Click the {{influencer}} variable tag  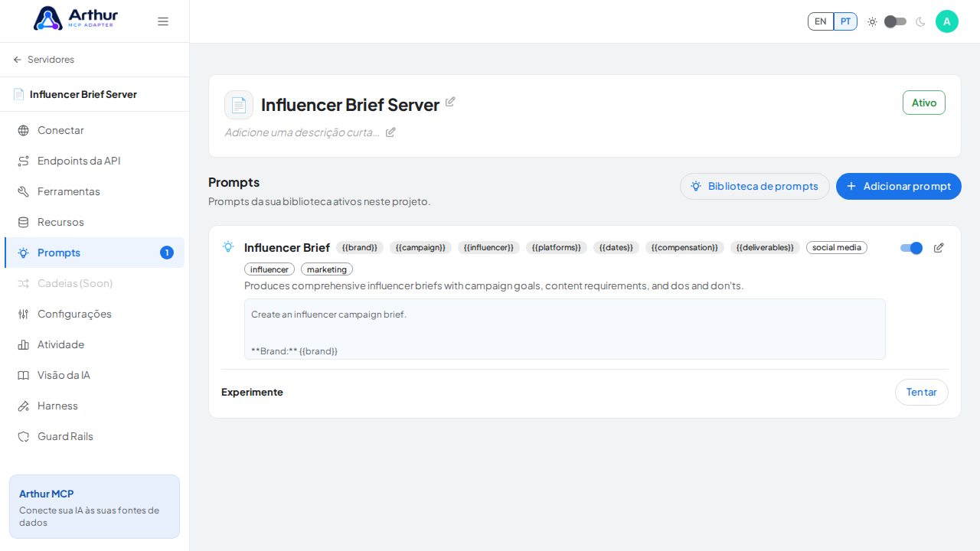488,248
